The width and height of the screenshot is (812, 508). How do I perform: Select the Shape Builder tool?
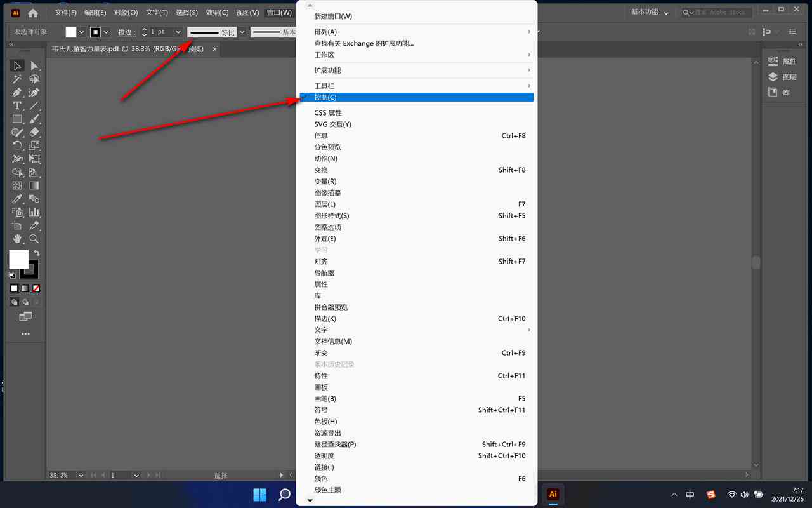pos(17,173)
